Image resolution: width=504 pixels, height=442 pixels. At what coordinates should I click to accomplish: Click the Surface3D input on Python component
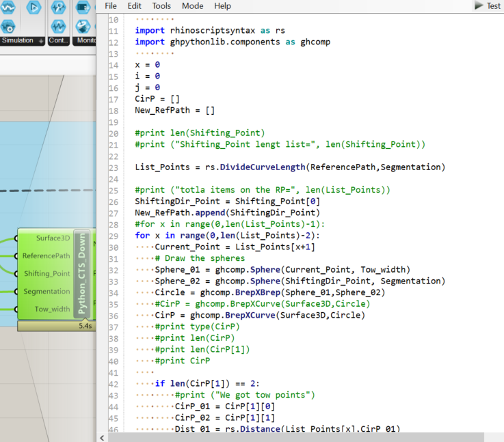[52, 238]
